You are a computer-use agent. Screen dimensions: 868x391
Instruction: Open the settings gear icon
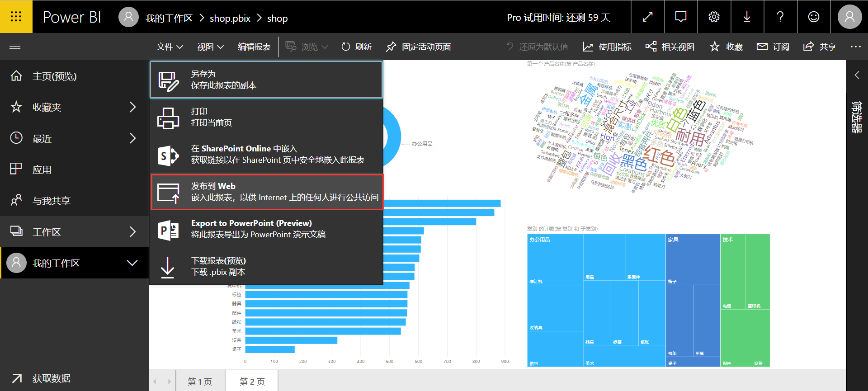point(714,17)
